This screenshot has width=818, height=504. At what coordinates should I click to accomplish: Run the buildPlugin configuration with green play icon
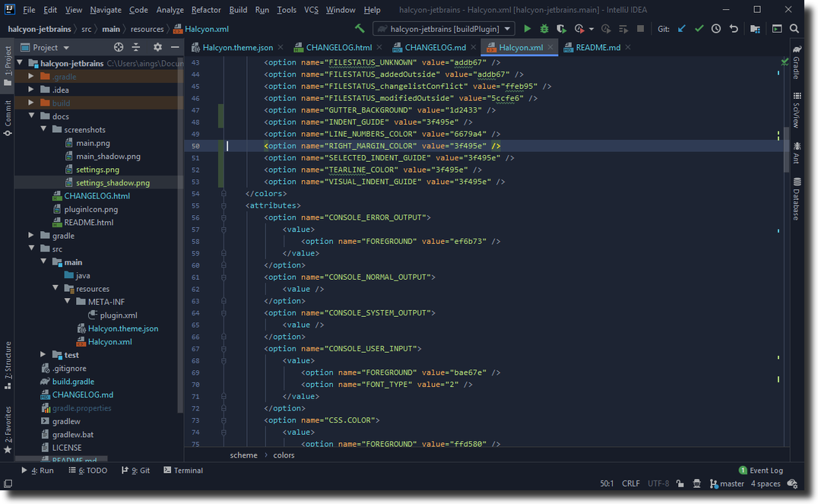click(x=528, y=29)
